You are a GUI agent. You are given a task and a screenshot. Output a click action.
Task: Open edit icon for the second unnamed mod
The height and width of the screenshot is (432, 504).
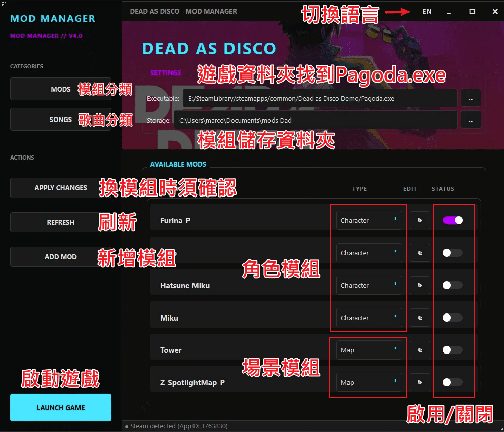pos(420,253)
